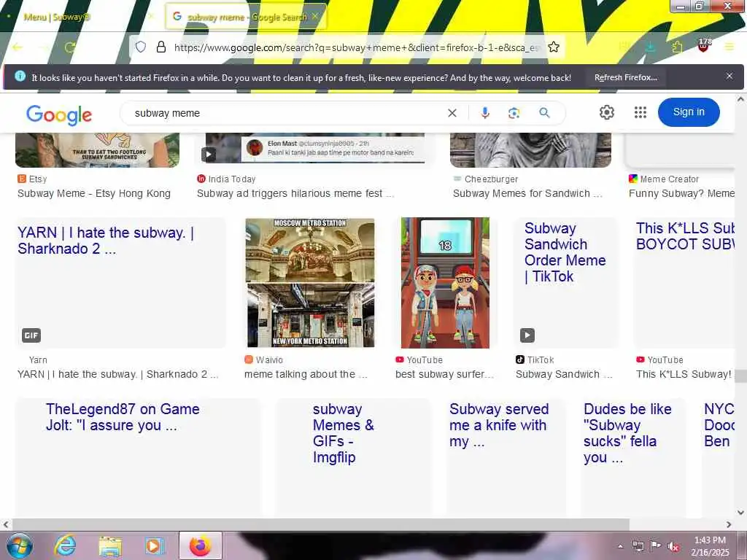Focus the Google search input field

(286, 113)
